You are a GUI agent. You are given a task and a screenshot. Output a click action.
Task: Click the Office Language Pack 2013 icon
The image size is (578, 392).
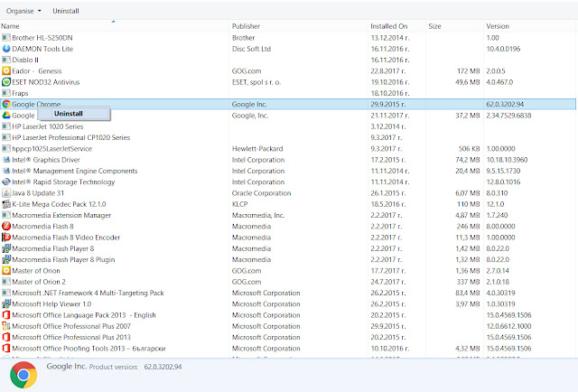(x=6, y=315)
